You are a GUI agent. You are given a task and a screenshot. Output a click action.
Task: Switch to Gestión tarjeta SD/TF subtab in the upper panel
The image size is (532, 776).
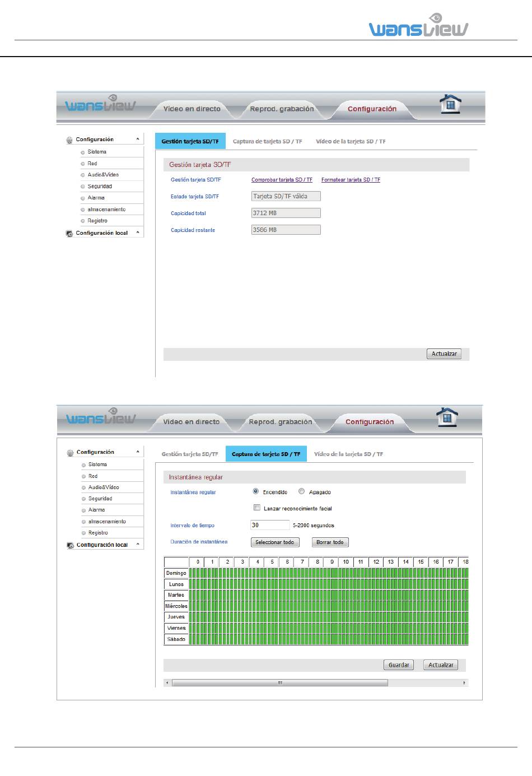190,142
